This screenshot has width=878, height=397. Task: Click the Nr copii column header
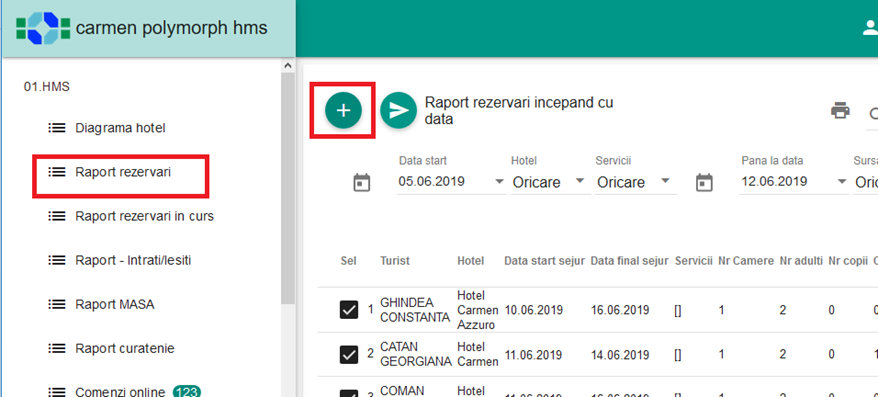coord(848,261)
